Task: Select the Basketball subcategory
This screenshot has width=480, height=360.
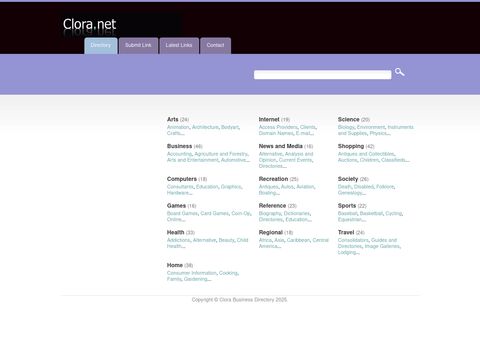Action: [x=371, y=213]
